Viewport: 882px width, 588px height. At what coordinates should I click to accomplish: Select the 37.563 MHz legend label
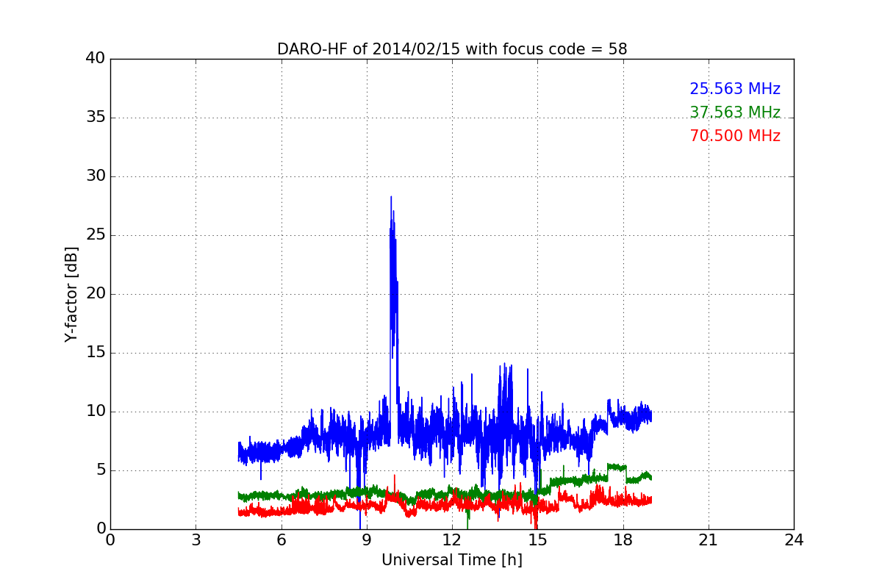[x=735, y=112]
